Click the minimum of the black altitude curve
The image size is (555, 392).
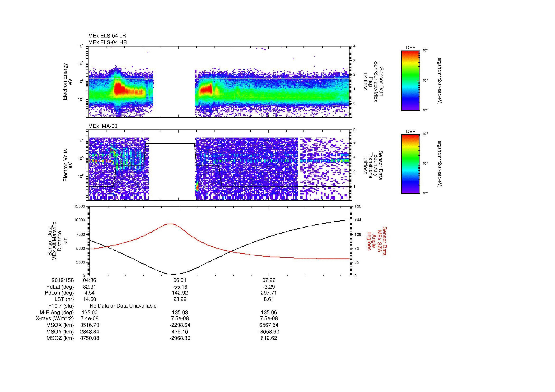pos(174,274)
